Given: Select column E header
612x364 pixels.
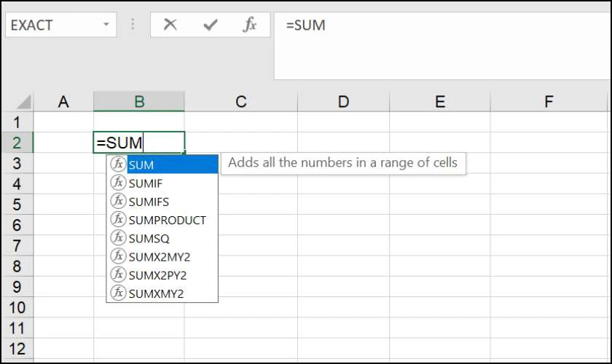Looking at the screenshot, I should pos(440,101).
